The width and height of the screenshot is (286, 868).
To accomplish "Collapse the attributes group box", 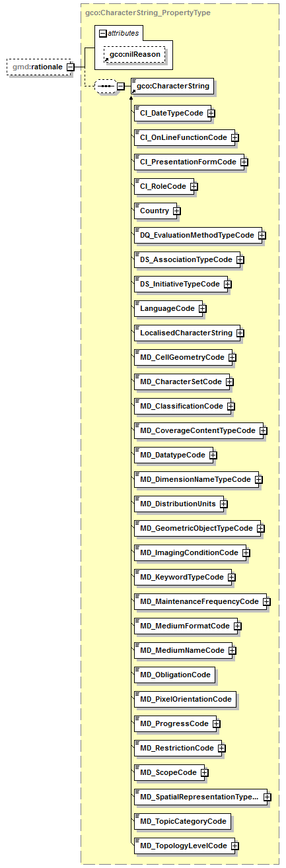I will tap(102, 33).
